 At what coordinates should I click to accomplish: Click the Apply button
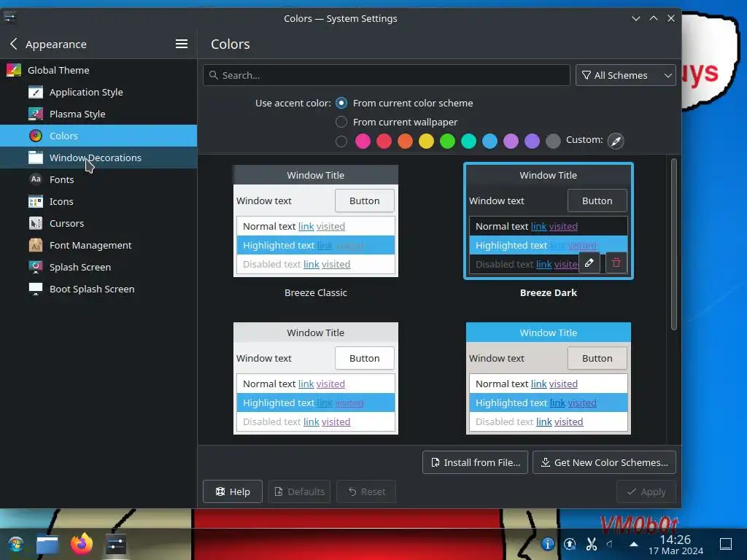(646, 491)
